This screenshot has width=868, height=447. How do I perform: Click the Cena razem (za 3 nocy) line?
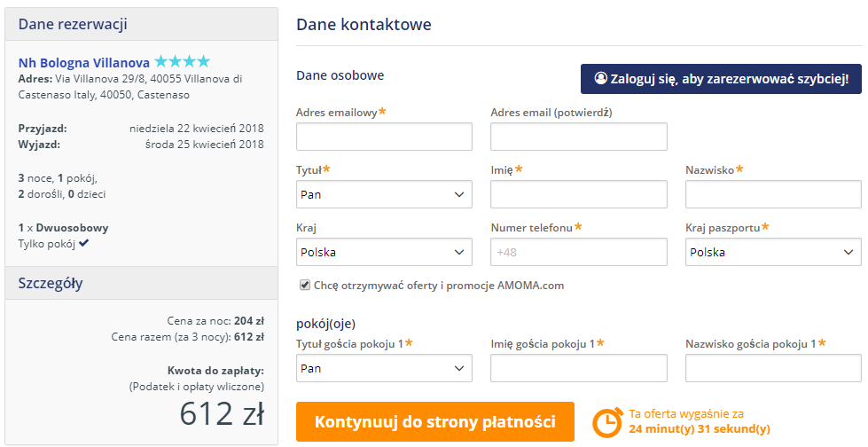[x=188, y=337]
